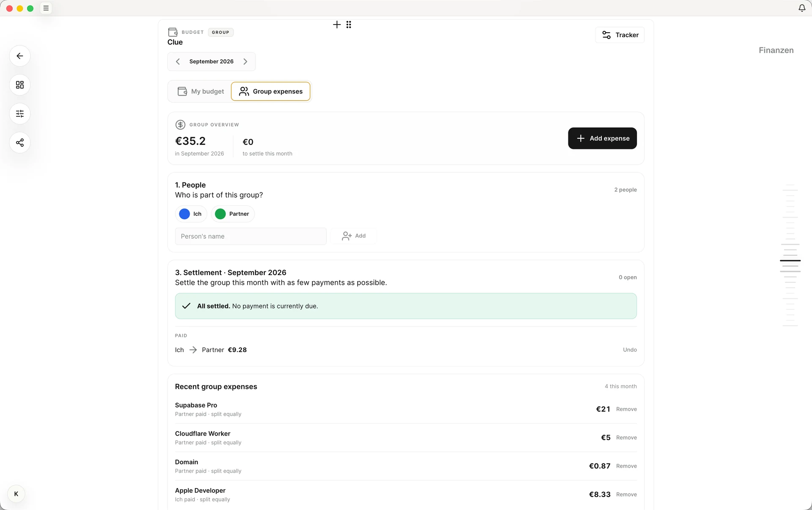
Task: Open the Tracker button
Action: coord(620,35)
